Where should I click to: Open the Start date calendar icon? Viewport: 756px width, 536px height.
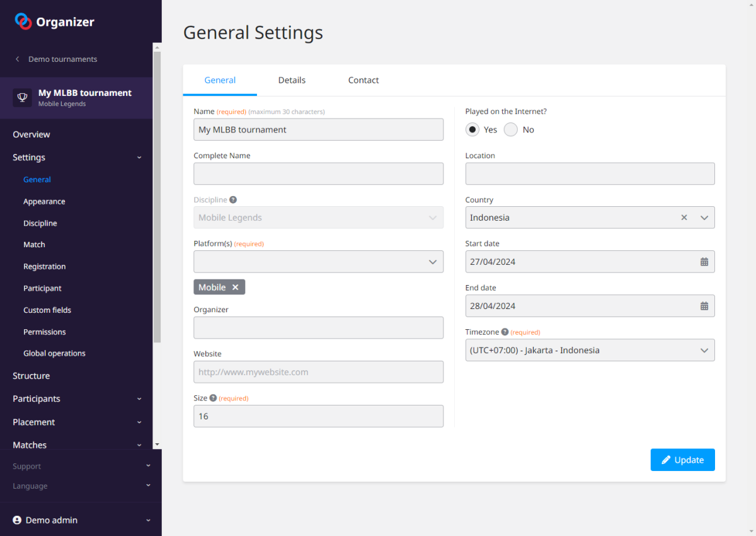tap(704, 262)
